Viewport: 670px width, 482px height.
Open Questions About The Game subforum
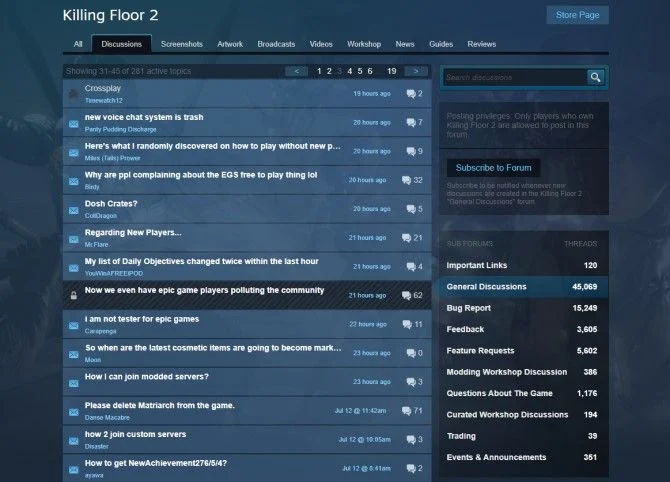click(x=523, y=394)
